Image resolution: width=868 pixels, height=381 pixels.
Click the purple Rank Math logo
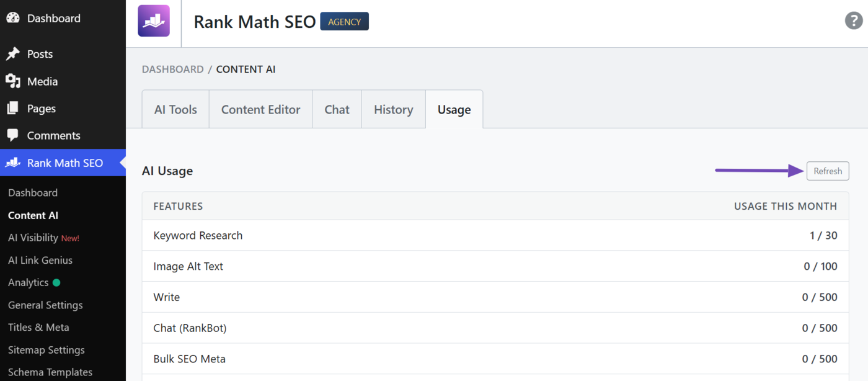coord(154,21)
